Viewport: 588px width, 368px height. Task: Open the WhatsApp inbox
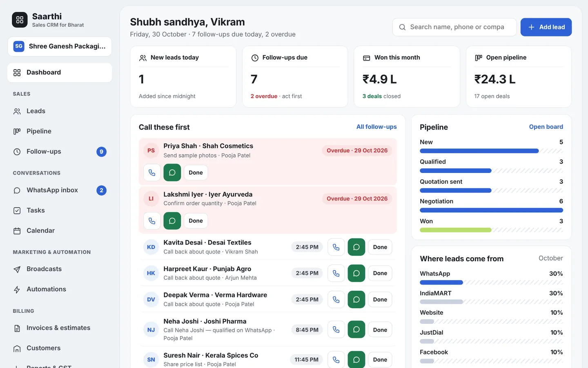click(x=60, y=190)
